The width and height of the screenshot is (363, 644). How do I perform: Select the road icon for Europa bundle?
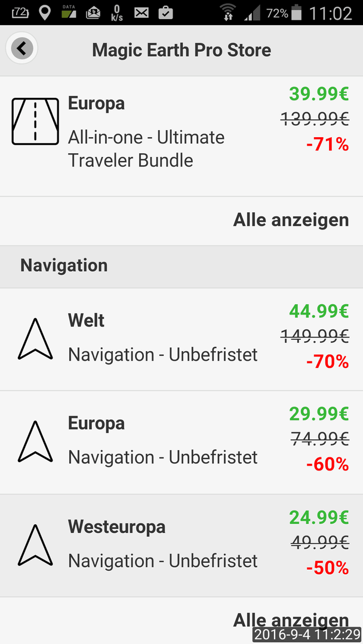(x=35, y=121)
